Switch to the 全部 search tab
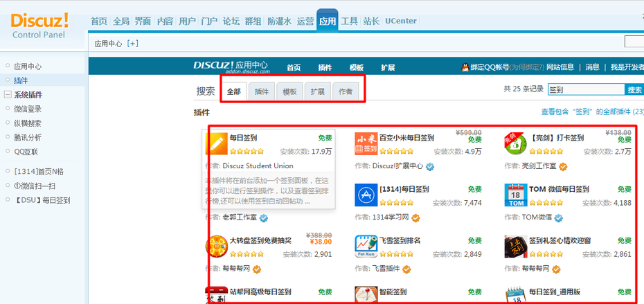 point(233,91)
